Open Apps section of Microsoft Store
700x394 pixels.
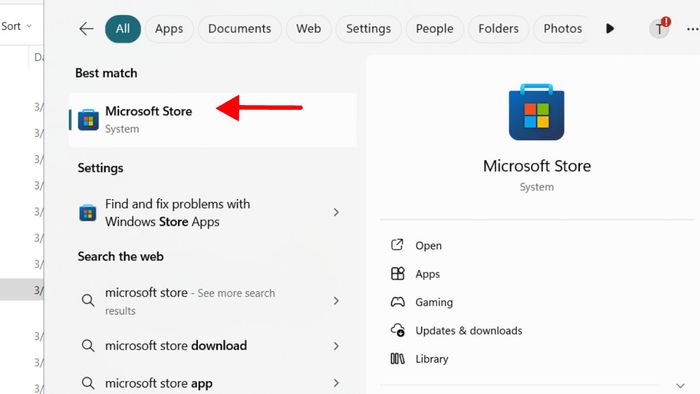point(427,274)
